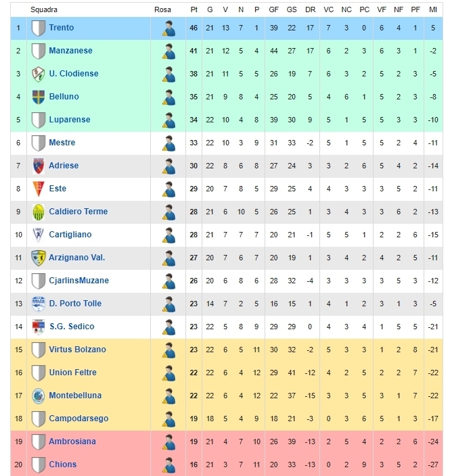Click the S.G. Sedico club crest
450x476 pixels.
39,327
